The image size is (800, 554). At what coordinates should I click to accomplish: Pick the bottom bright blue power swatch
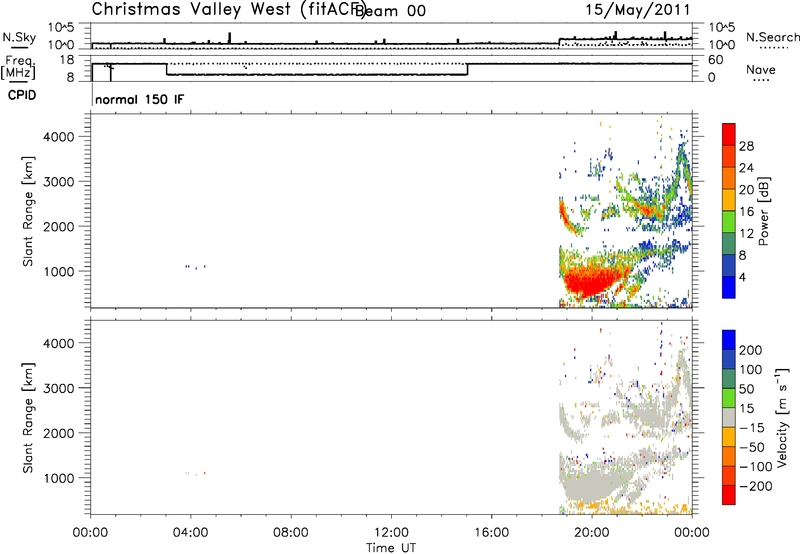[x=729, y=287]
